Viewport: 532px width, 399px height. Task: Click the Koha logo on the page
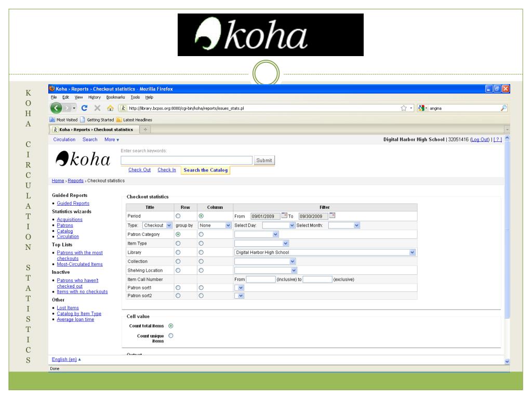coord(83,159)
